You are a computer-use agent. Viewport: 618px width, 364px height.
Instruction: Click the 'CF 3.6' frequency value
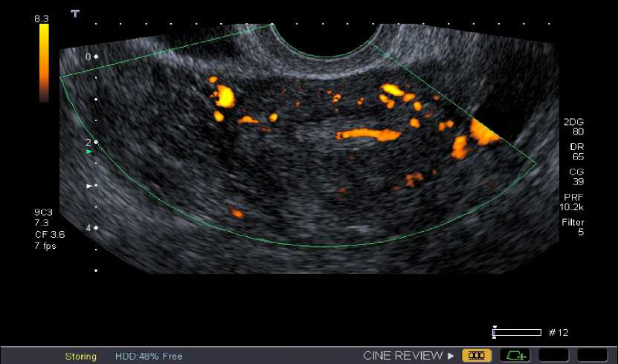tap(50, 235)
